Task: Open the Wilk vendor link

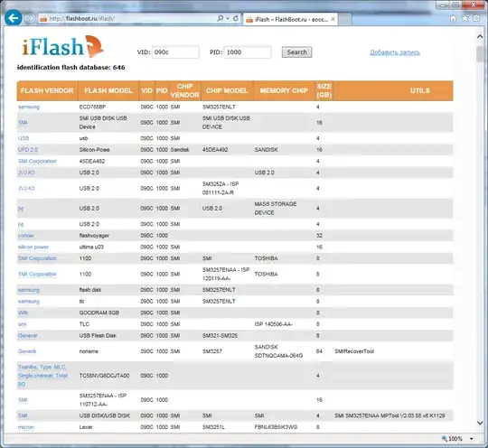Action: pos(23,313)
